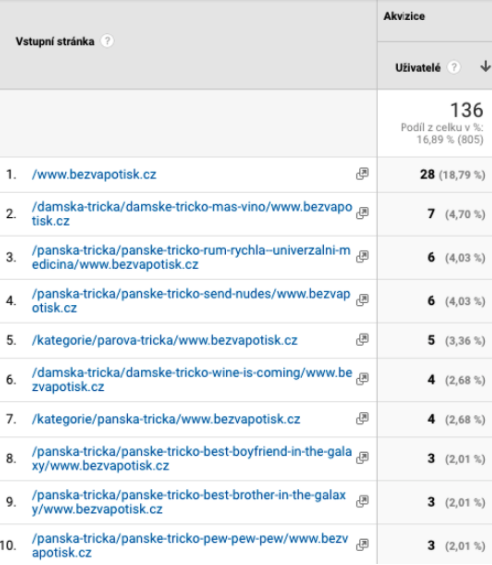492x565 pixels.
Task: Open the panske-tricko-send-nudes landing page link
Action: pyautogui.click(x=191, y=301)
